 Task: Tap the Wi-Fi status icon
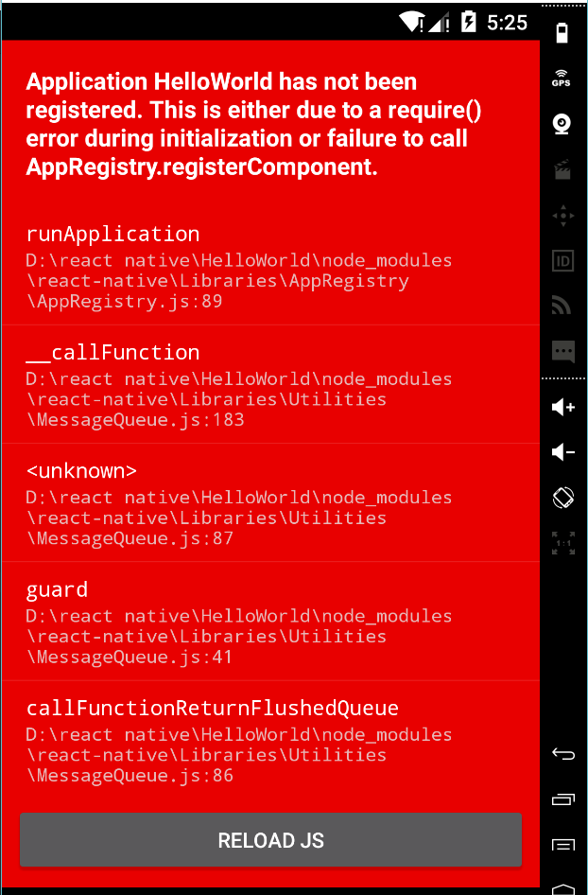pyautogui.click(x=411, y=23)
